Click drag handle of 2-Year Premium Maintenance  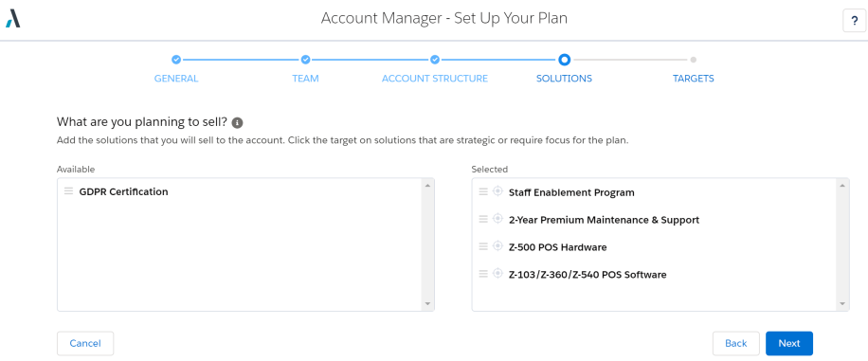483,219
